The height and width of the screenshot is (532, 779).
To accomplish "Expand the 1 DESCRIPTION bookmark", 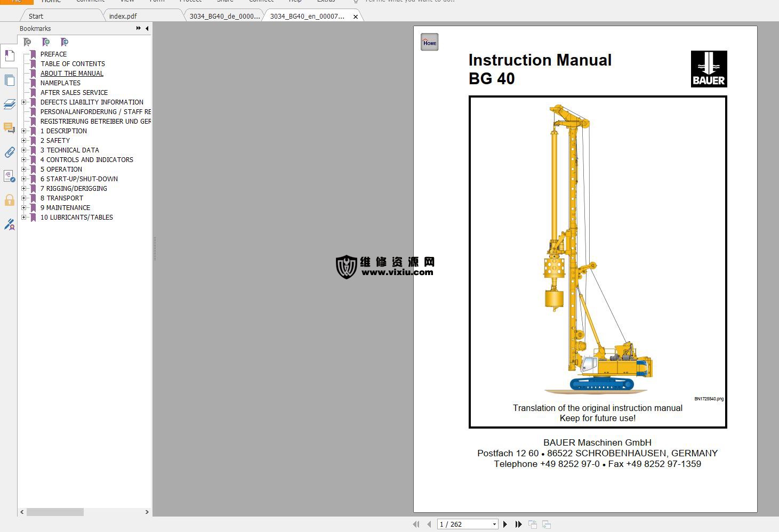I will 23,131.
